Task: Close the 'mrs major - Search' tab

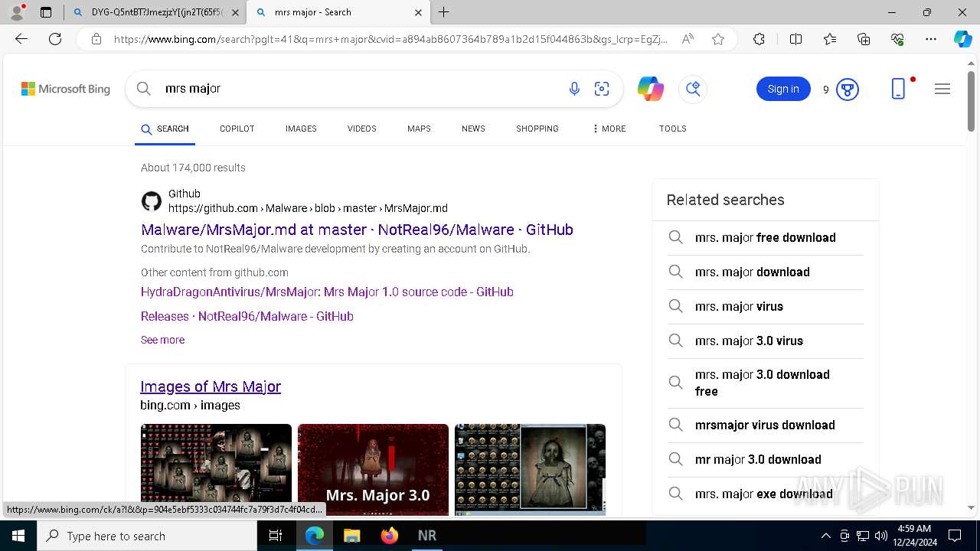Action: pos(418,12)
